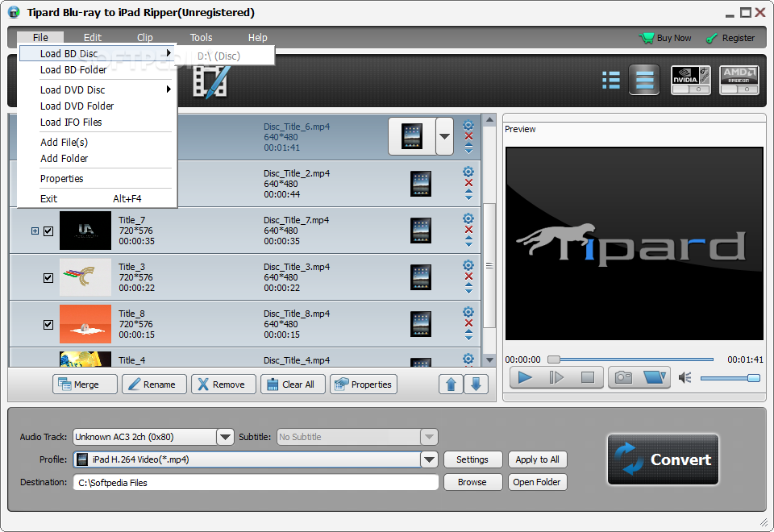
Task: Click iPad profile icon for Disc_Title_7.mp4
Action: [x=421, y=231]
